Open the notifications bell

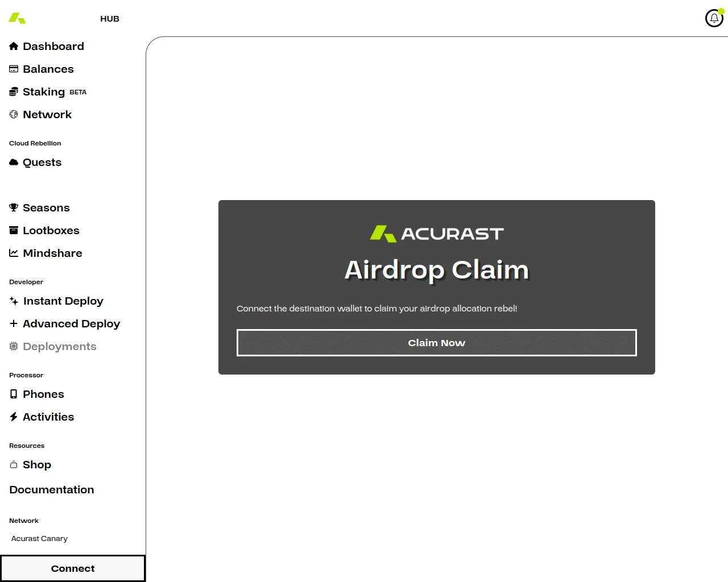714,18
